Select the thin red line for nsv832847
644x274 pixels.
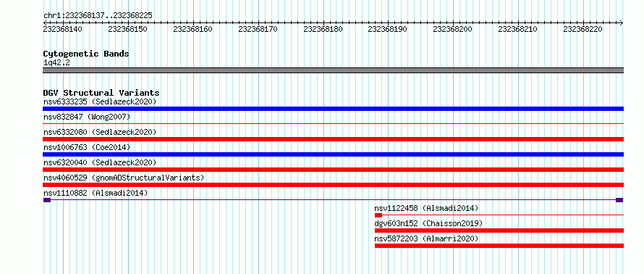(x=333, y=123)
